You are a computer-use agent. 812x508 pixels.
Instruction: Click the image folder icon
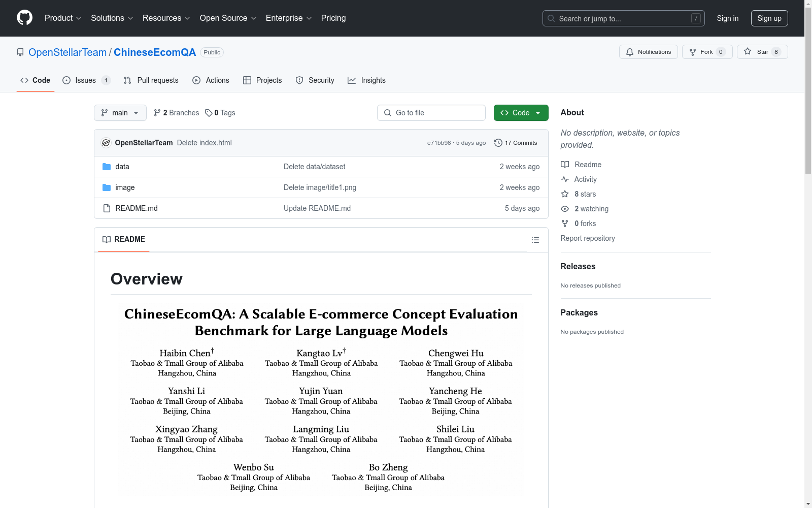(107, 187)
